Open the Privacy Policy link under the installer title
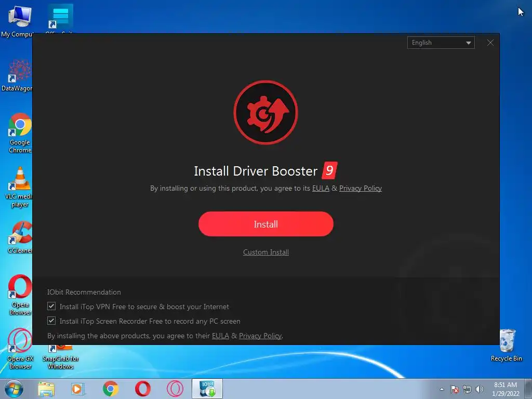 (x=361, y=188)
